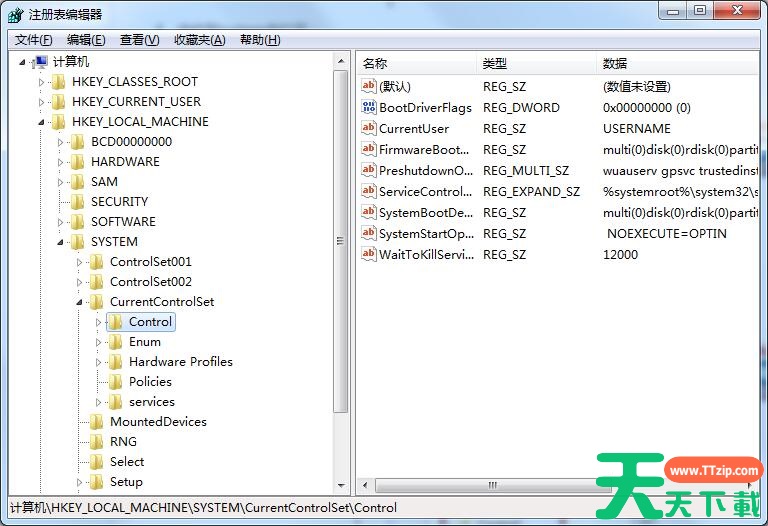768x526 pixels.
Task: Open the 查看(V) menu
Action: [x=140, y=40]
